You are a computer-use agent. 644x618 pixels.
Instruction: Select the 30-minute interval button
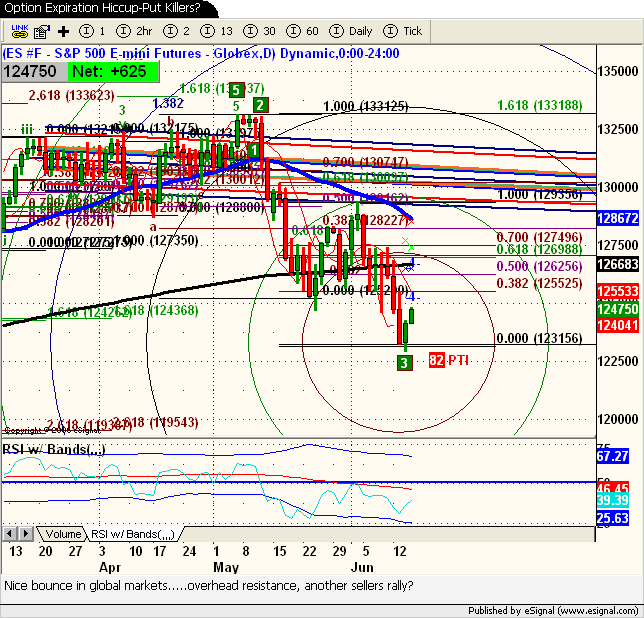pos(262,31)
